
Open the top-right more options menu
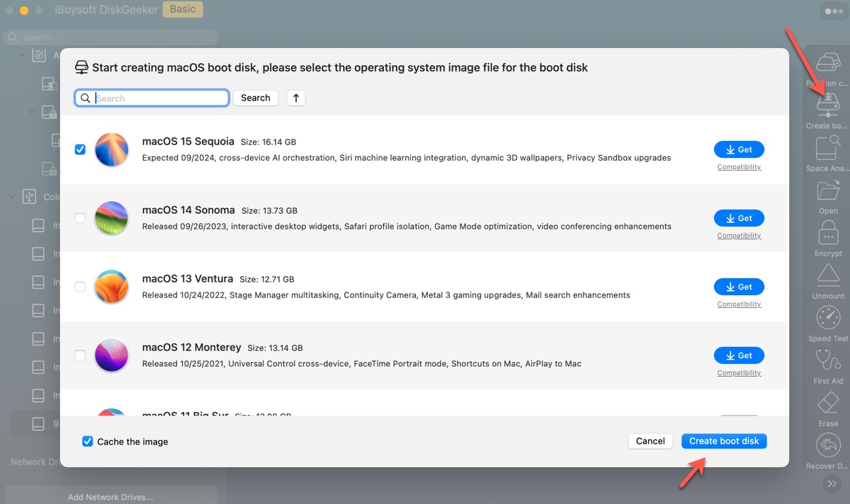click(830, 11)
